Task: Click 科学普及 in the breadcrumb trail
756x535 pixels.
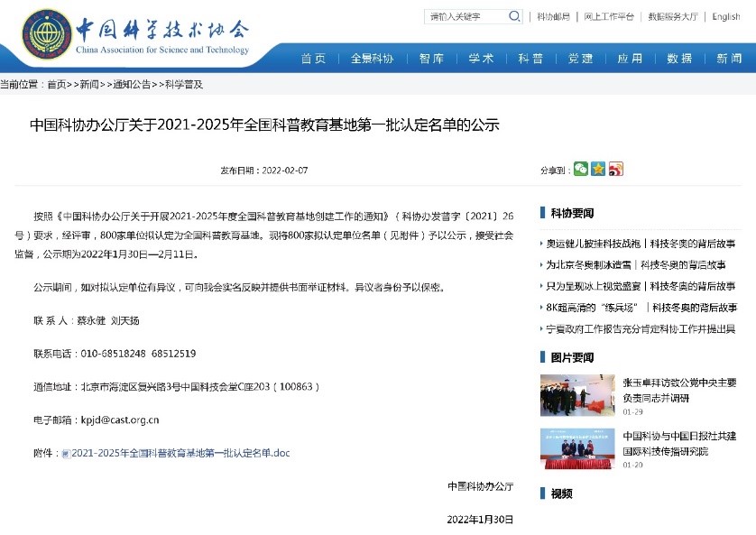Action: point(184,84)
